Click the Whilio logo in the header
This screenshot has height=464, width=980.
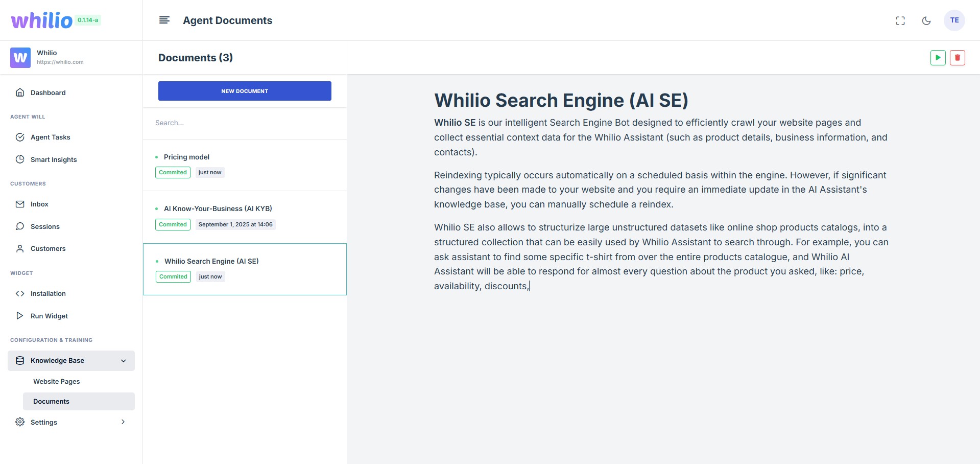tap(42, 20)
